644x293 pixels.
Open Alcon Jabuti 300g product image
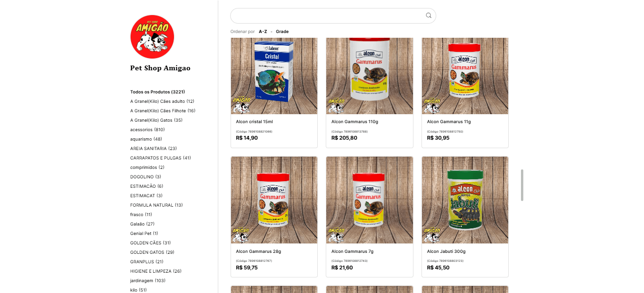(465, 200)
